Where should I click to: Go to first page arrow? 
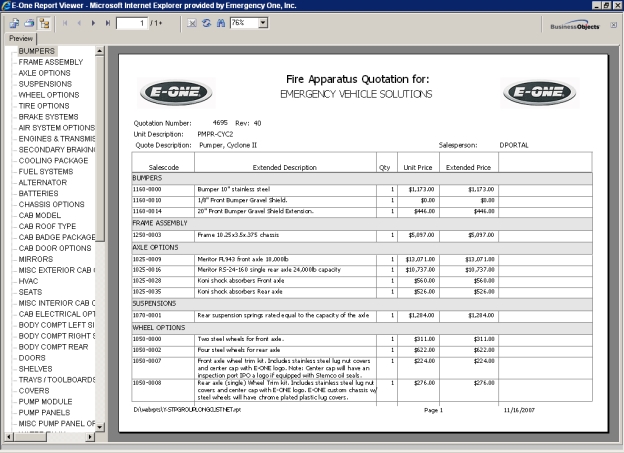point(65,23)
